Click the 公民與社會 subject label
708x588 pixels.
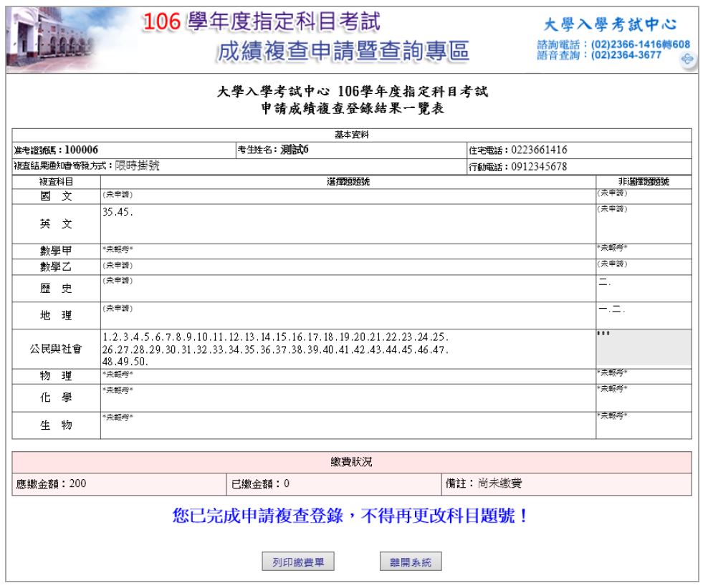[56, 349]
